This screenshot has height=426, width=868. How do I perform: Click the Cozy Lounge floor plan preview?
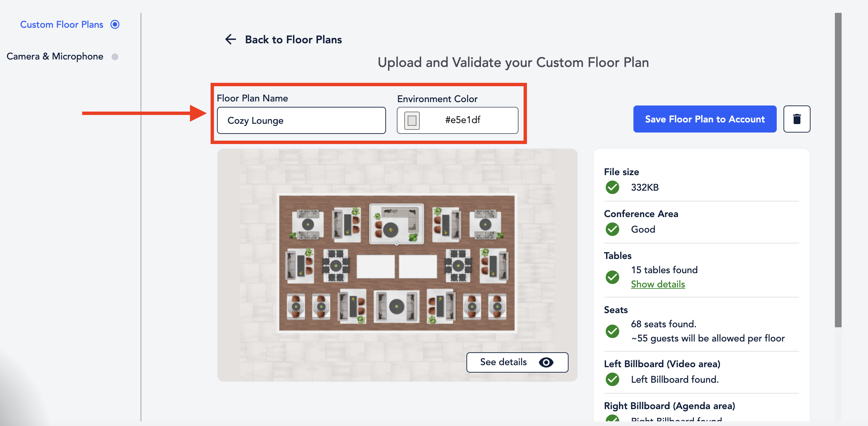point(397,263)
